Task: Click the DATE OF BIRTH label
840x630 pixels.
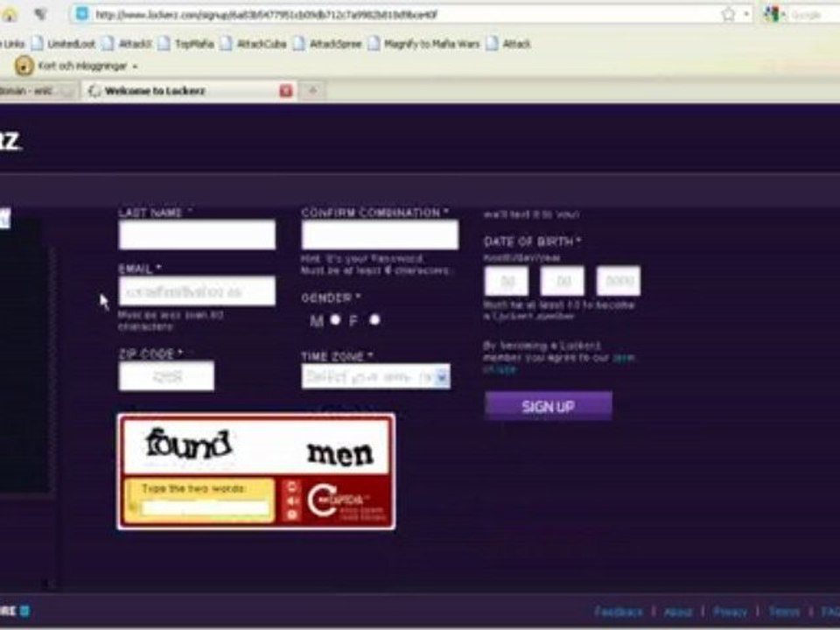Action: pyautogui.click(x=532, y=241)
